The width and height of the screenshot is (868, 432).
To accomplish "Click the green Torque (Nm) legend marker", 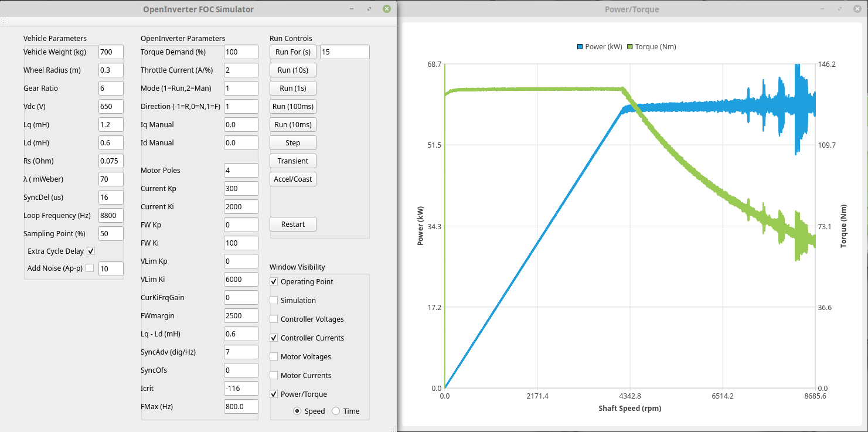I will click(x=631, y=47).
